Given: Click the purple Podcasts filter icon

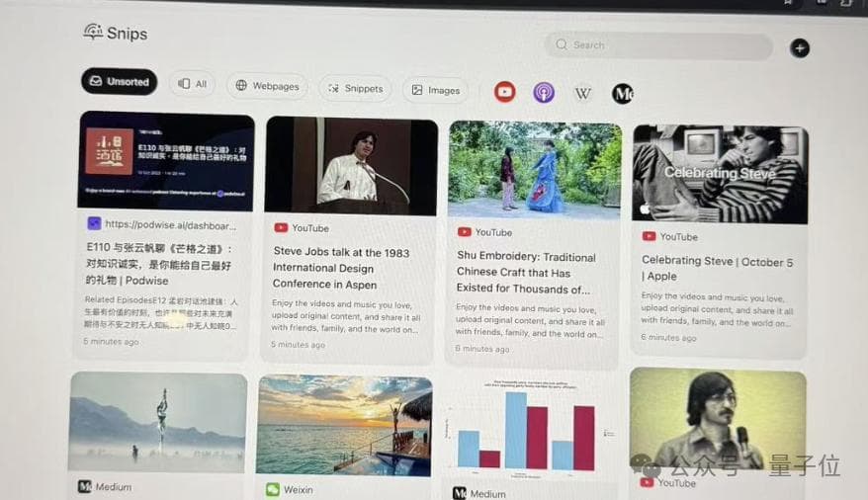Looking at the screenshot, I should click(544, 93).
